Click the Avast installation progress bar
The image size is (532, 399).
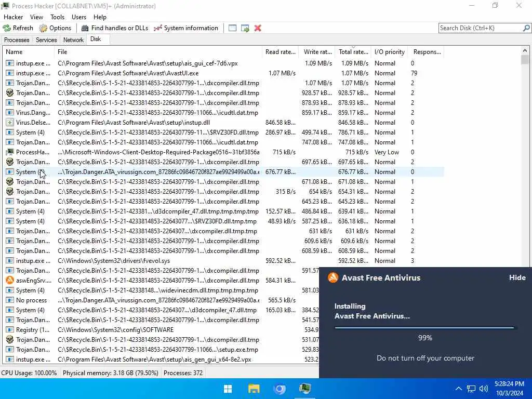[424, 328]
